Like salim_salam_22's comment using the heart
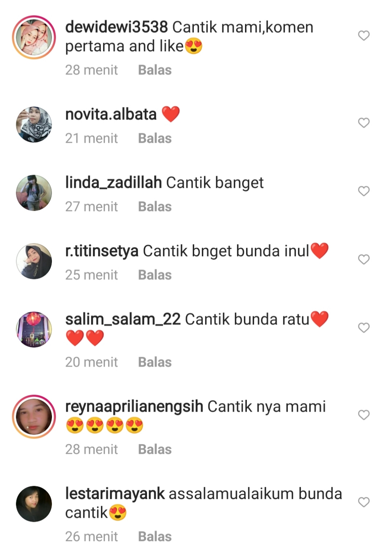 [x=363, y=328]
